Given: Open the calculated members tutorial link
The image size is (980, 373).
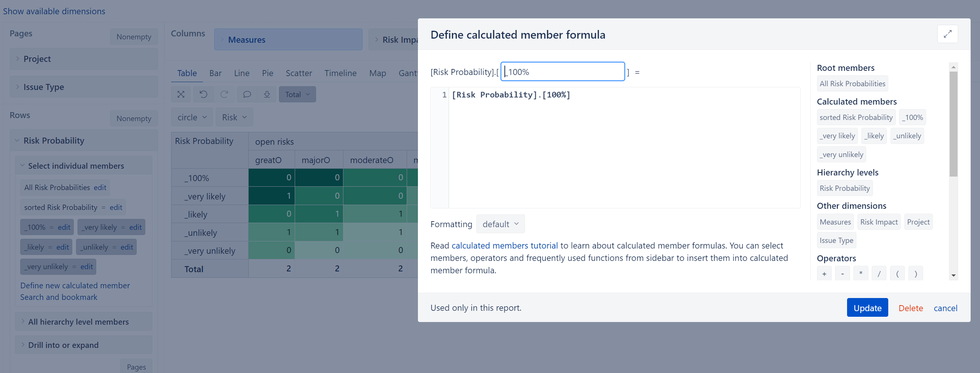Looking at the screenshot, I should pos(504,246).
